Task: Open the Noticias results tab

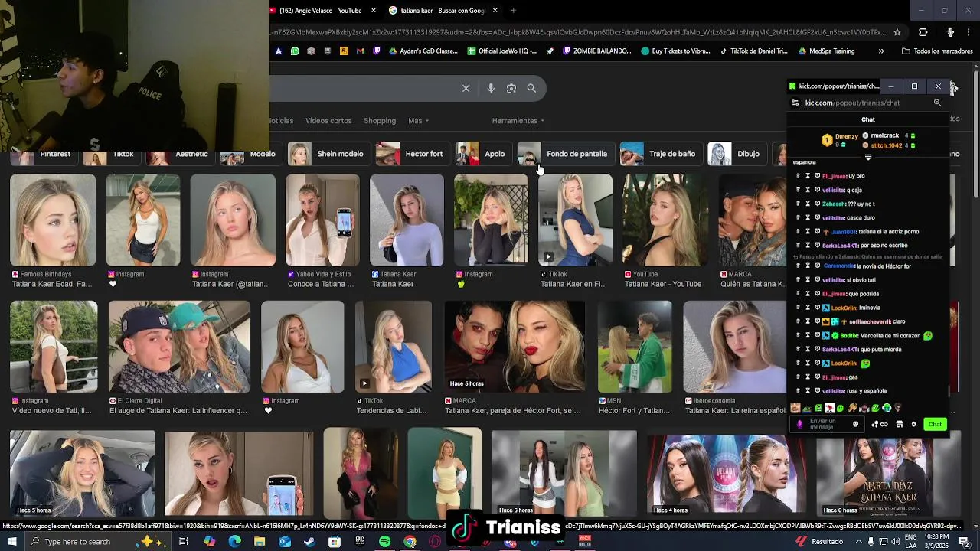Action: click(281, 121)
